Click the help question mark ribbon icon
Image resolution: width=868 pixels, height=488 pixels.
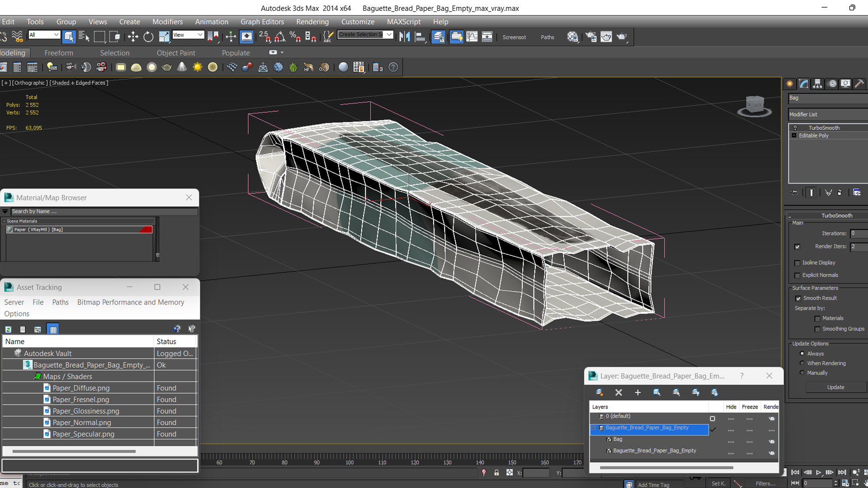tap(393, 67)
